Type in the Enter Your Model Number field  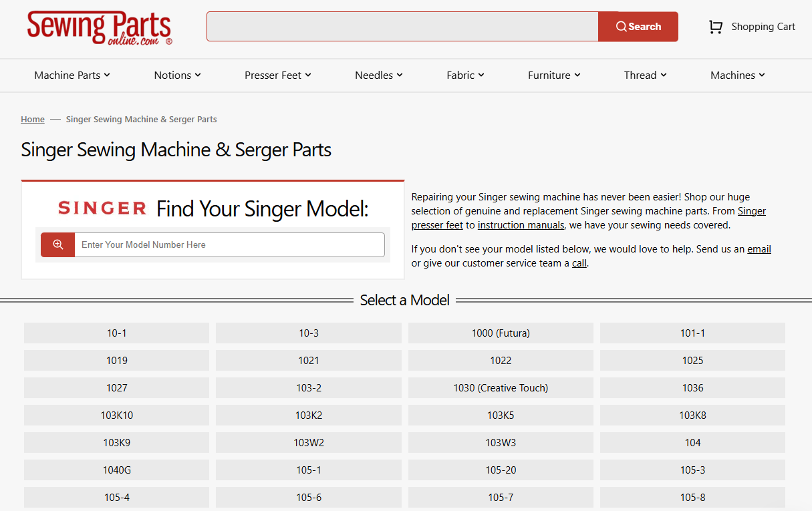tap(229, 245)
